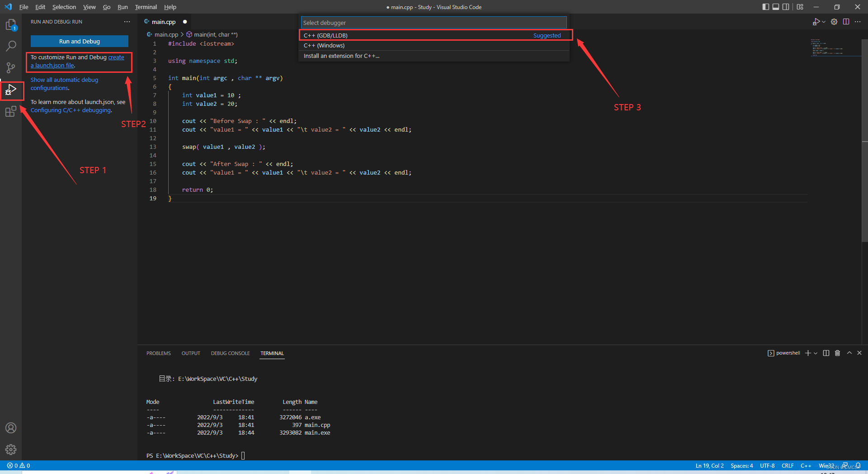Expand the run options chevron in editor toolbar
868x474 pixels.
click(x=824, y=21)
